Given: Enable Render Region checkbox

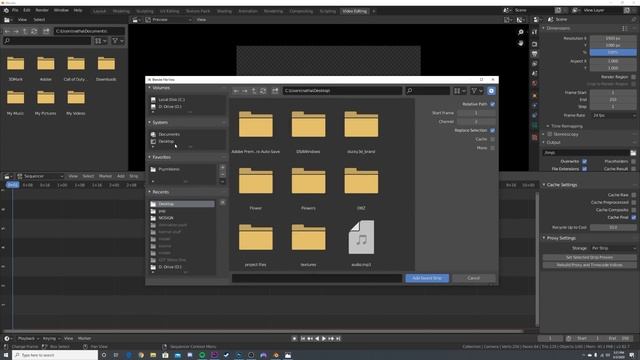Looking at the screenshot, I should pos(633,77).
